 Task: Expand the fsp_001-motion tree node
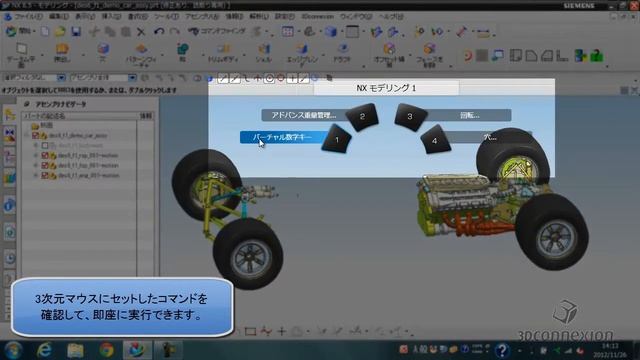tap(36, 165)
